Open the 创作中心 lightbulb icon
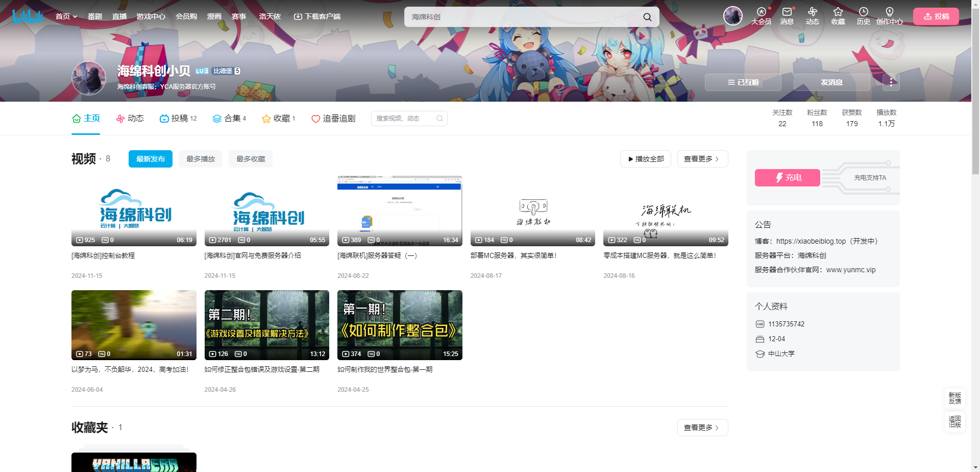The image size is (980, 472). click(x=890, y=16)
